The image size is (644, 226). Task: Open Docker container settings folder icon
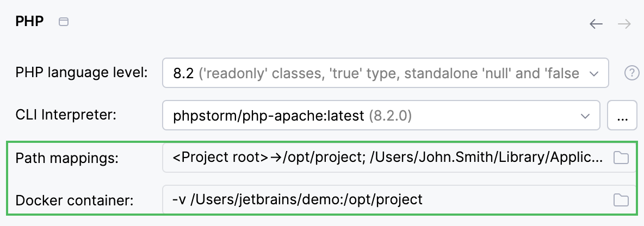tap(621, 200)
